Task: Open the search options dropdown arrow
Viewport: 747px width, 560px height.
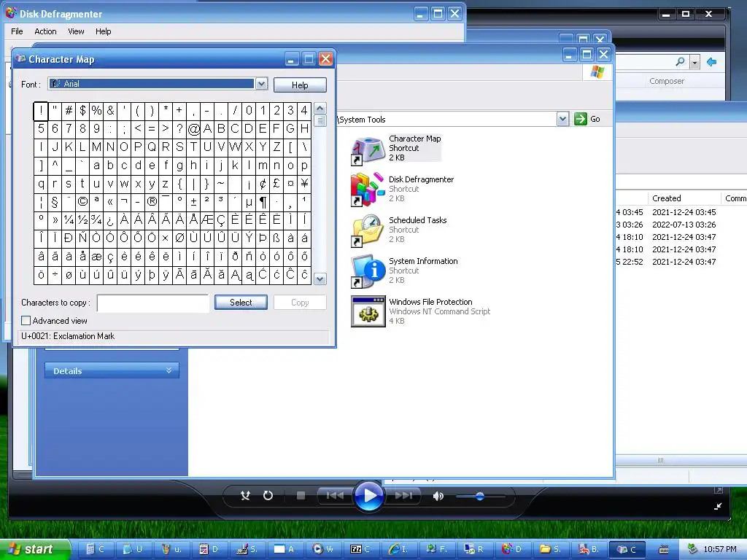Action: coord(694,63)
